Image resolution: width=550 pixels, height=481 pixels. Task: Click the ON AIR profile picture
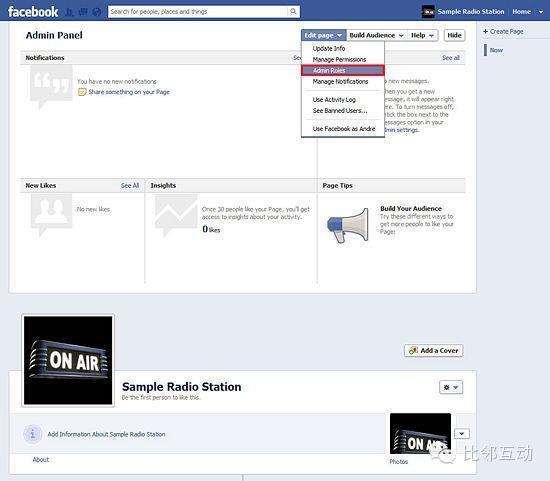pyautogui.click(x=68, y=360)
